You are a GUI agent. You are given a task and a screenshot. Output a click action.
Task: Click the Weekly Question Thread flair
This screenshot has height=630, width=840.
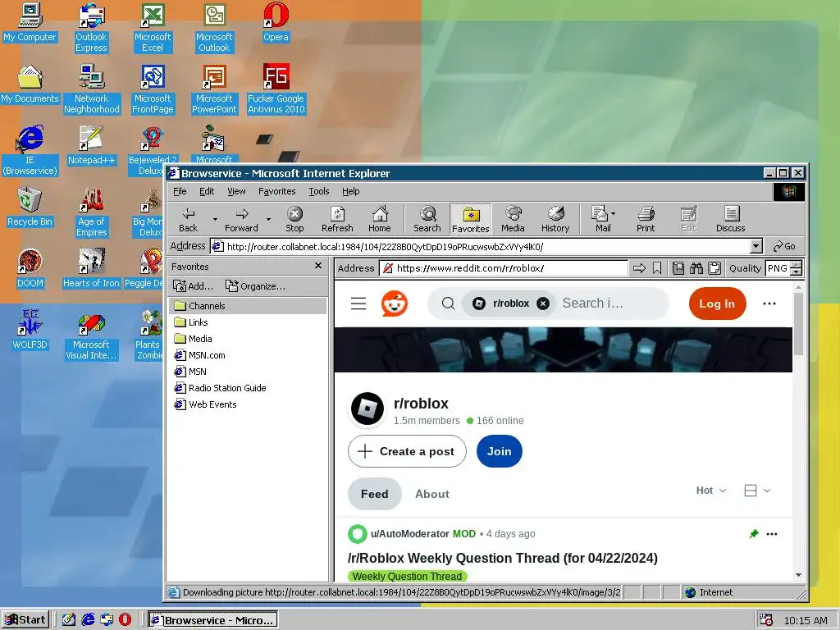coord(407,577)
